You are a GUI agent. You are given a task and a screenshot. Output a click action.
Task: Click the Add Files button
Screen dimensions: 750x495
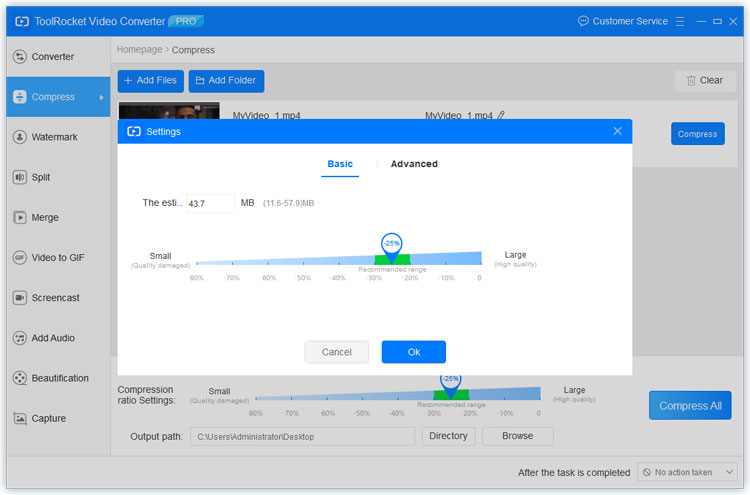[151, 80]
